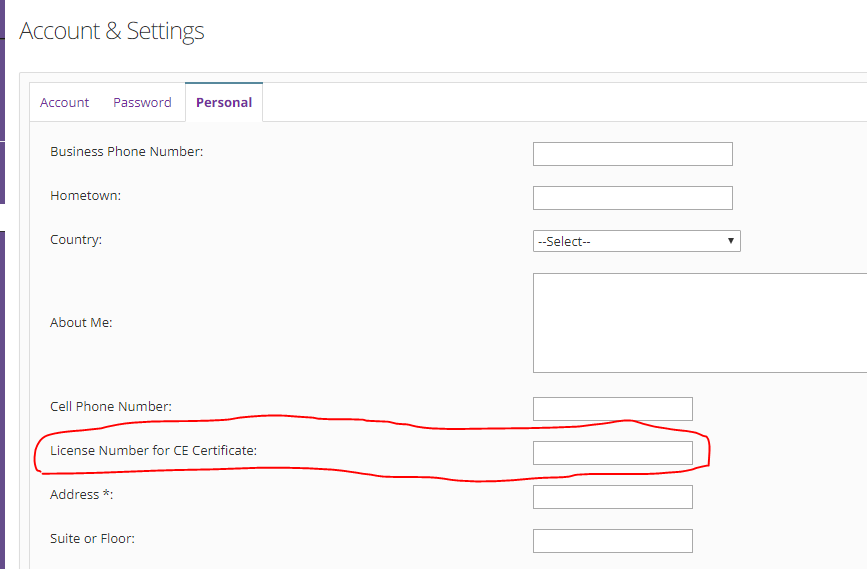The height and width of the screenshot is (569, 867).
Task: Click the 'Country:' label text
Action: [76, 240]
